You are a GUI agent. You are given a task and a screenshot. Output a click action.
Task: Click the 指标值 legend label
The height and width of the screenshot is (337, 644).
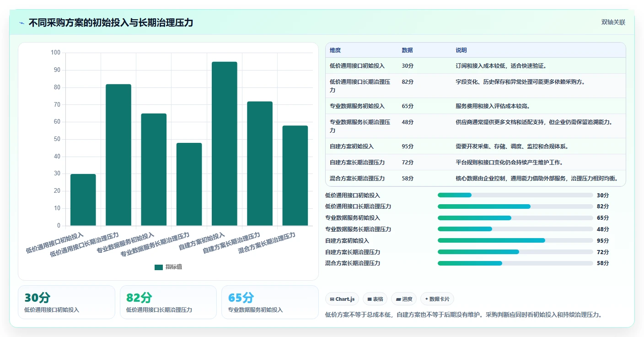tap(174, 267)
